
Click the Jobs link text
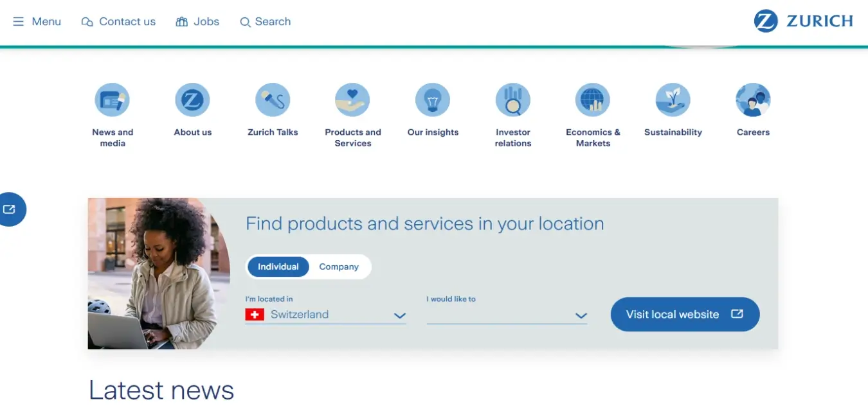click(x=206, y=22)
